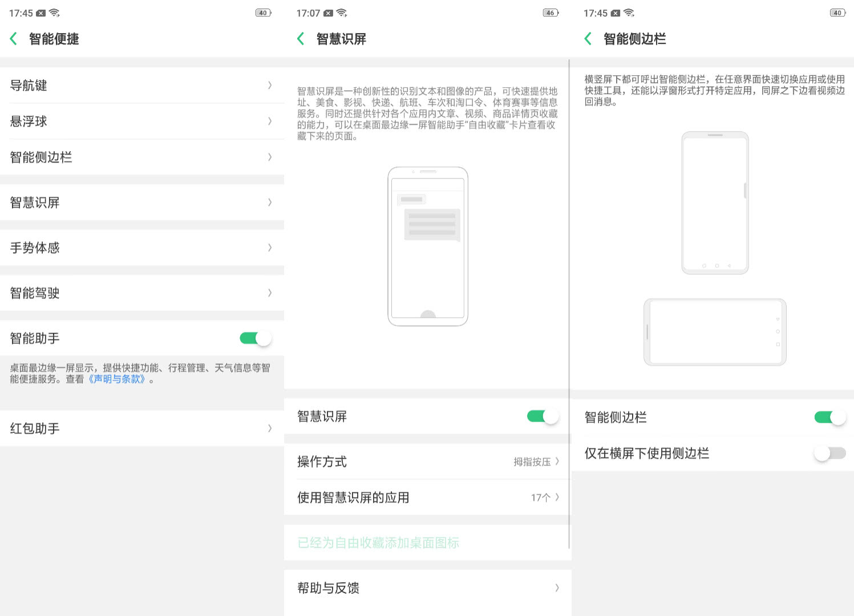
Task: Open 使用智慧识屏的应用 17个 chevron
Action: 557,497
